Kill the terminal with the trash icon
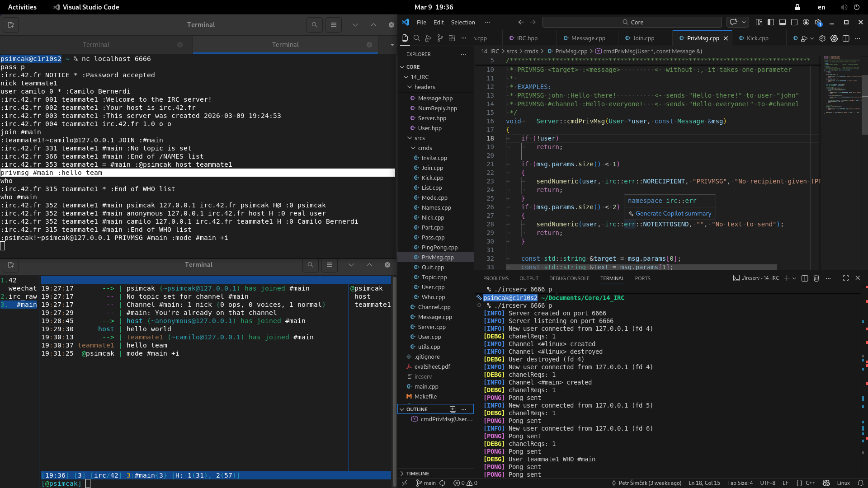 (816, 278)
